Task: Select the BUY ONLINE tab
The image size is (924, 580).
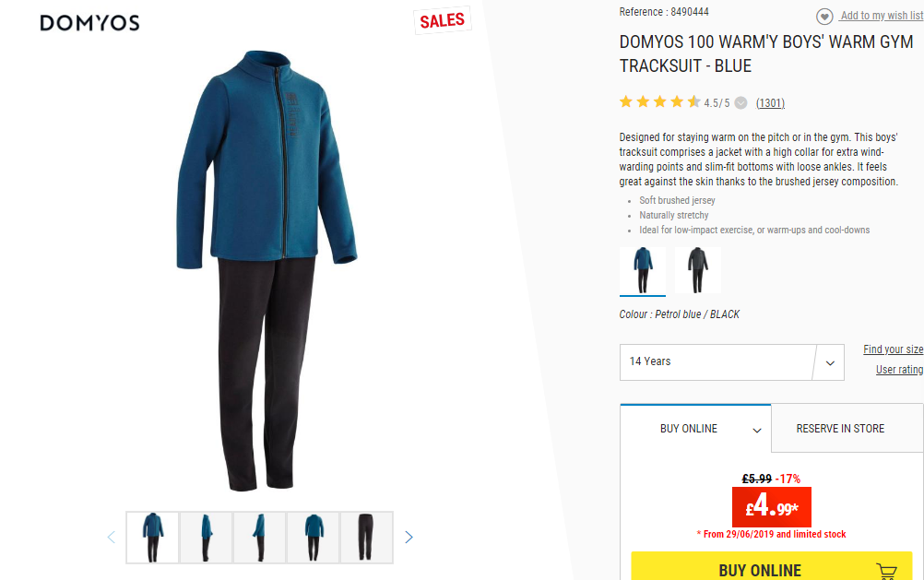Action: click(x=695, y=429)
